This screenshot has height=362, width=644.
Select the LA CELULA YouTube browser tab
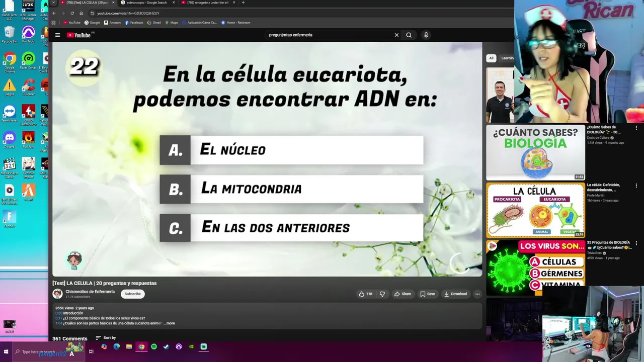tap(87, 3)
